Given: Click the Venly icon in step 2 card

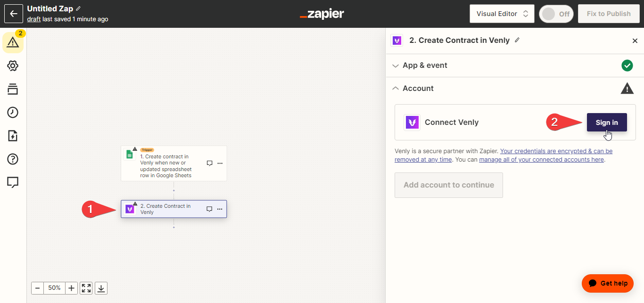Looking at the screenshot, I should coord(129,209).
